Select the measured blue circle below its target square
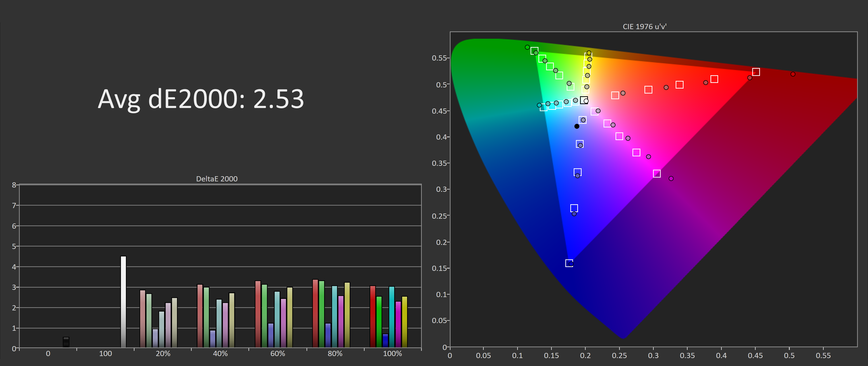 pos(574,214)
